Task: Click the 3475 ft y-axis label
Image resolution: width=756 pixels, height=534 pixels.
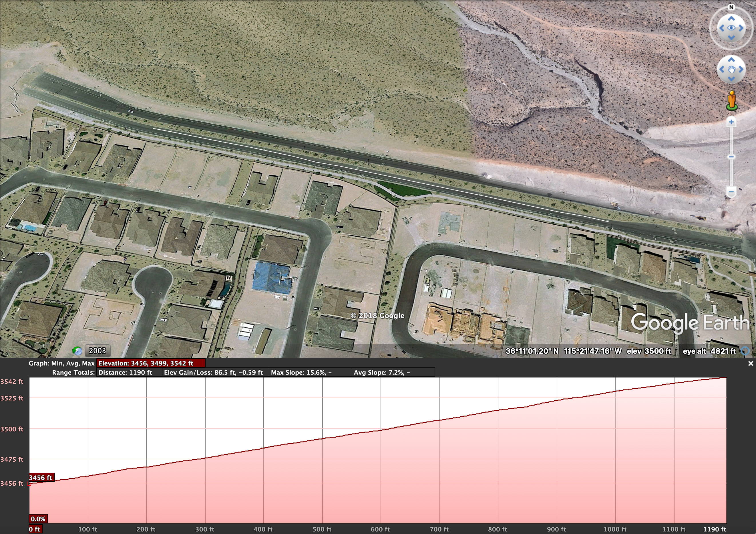Action: pyautogui.click(x=12, y=460)
